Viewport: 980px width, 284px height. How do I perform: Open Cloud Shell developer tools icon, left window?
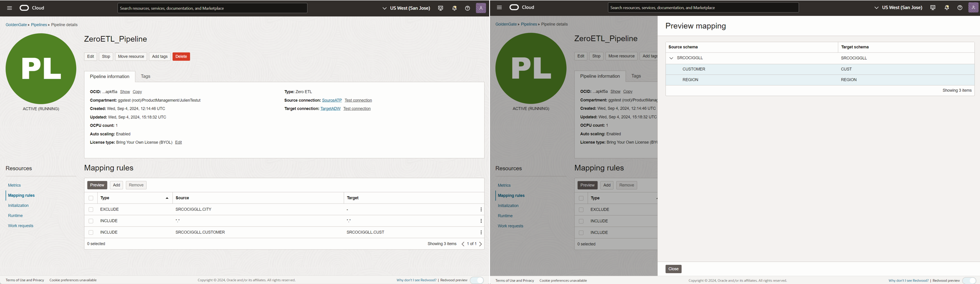[440, 8]
